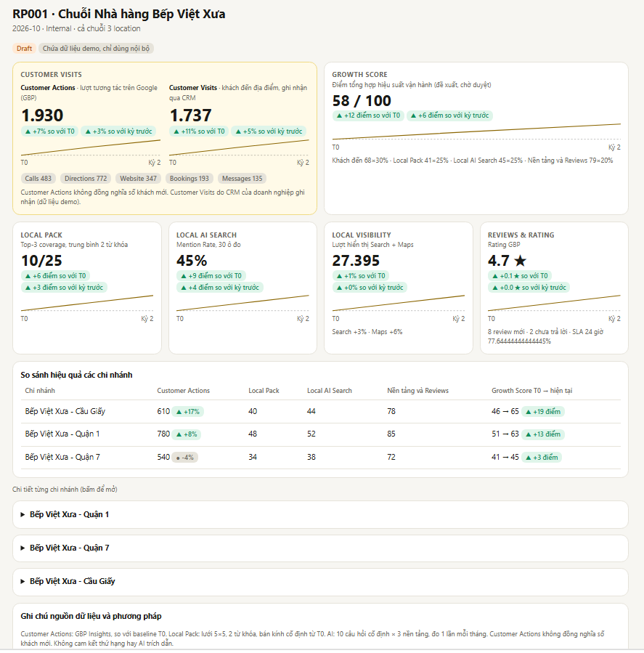This screenshot has height=653, width=644.
Task: Click the -4% badge in Quận 7 row
Action: pyautogui.click(x=185, y=458)
